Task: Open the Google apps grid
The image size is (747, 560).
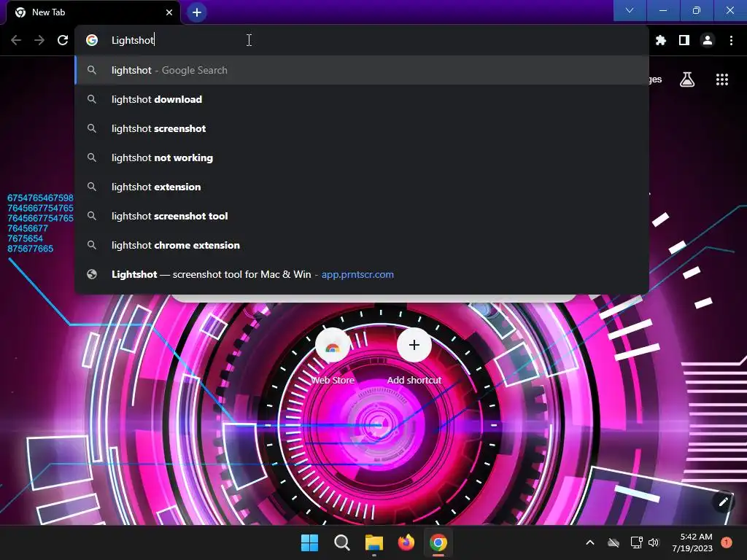Action: (x=722, y=79)
